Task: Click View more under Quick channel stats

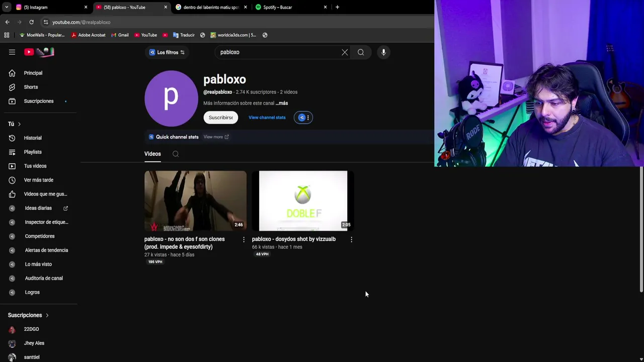Action: click(216, 137)
